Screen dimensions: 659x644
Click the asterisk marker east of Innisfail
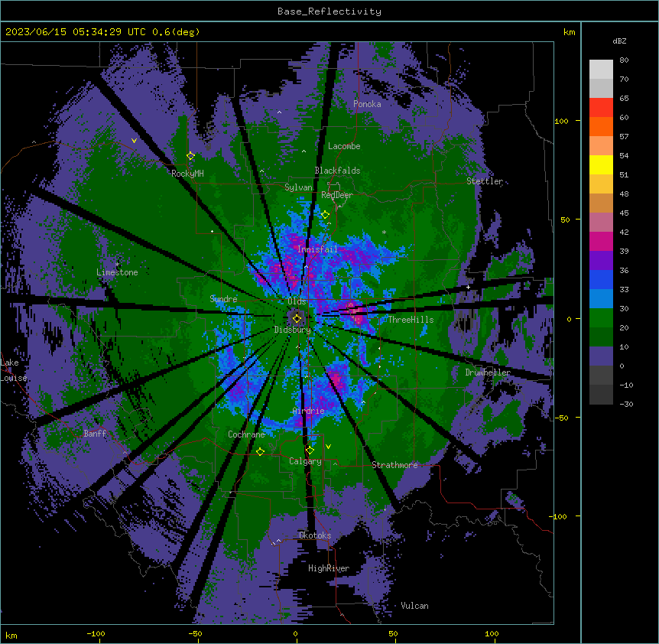384,232
